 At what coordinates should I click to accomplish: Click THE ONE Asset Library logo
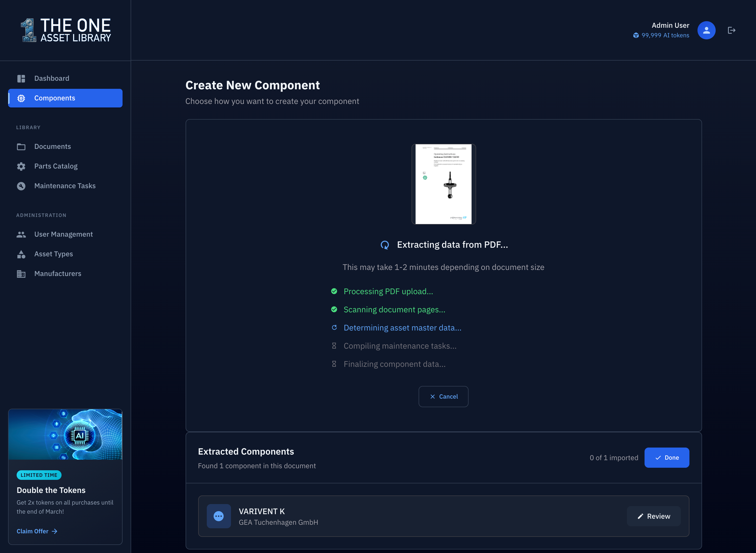[66, 30]
